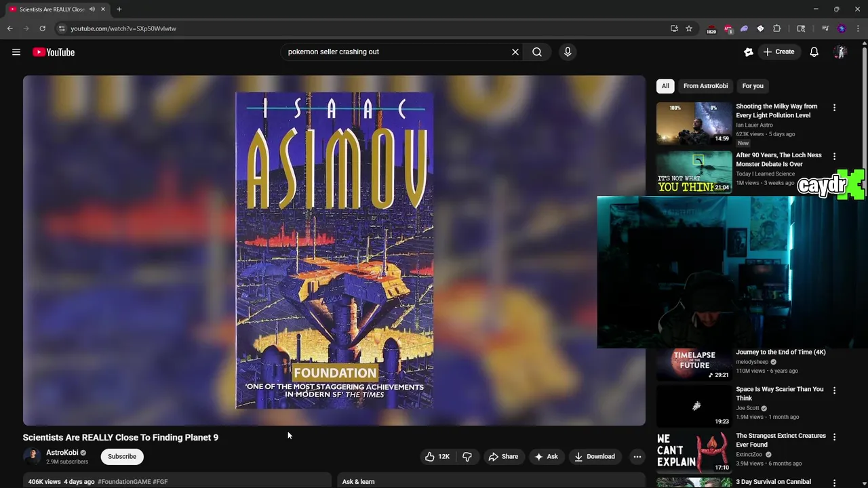Open options for Space Is Way Scarier
The width and height of the screenshot is (868, 488).
(834, 390)
